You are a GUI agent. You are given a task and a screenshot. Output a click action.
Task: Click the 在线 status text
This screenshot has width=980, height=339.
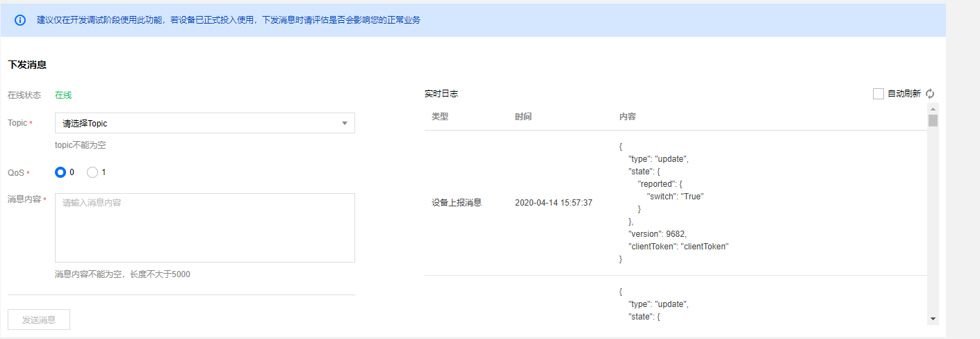pos(63,95)
